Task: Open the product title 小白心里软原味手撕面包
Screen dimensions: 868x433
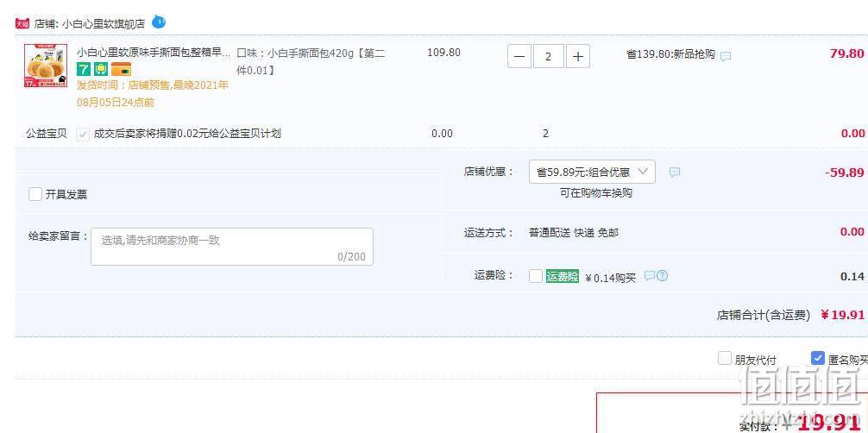Action: [x=153, y=53]
